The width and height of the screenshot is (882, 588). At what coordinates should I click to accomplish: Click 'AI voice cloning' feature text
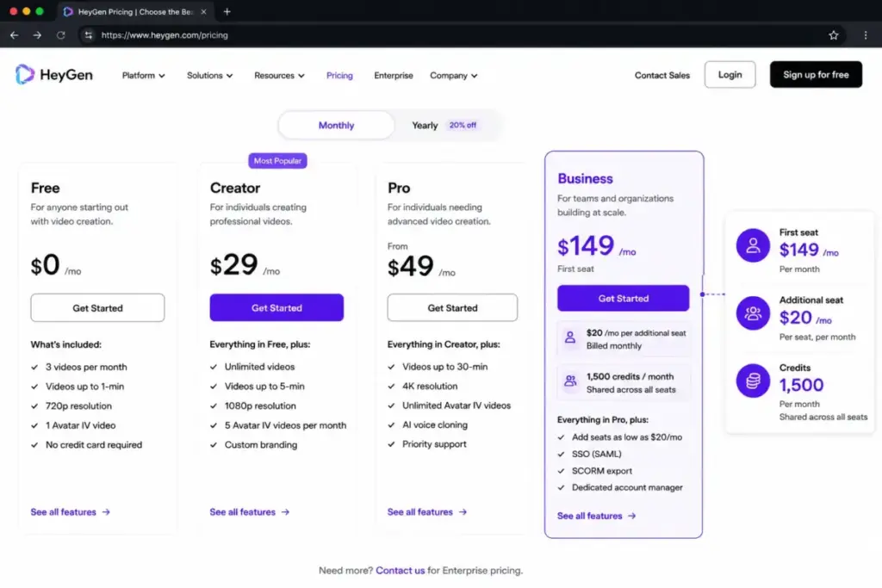(435, 425)
